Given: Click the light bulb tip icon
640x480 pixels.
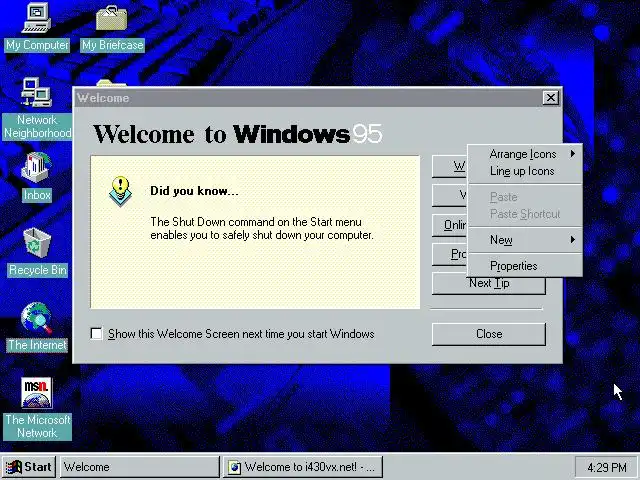Looking at the screenshot, I should click(x=120, y=191).
